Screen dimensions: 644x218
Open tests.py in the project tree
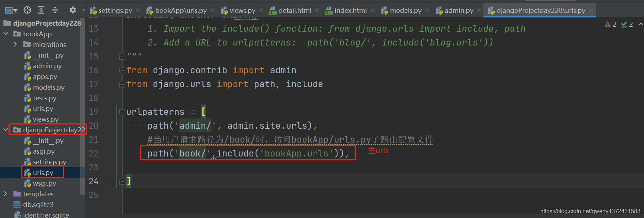click(x=45, y=98)
